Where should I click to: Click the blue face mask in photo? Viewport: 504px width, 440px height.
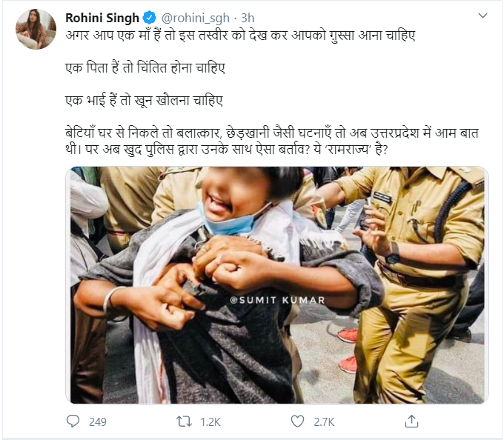point(228,220)
